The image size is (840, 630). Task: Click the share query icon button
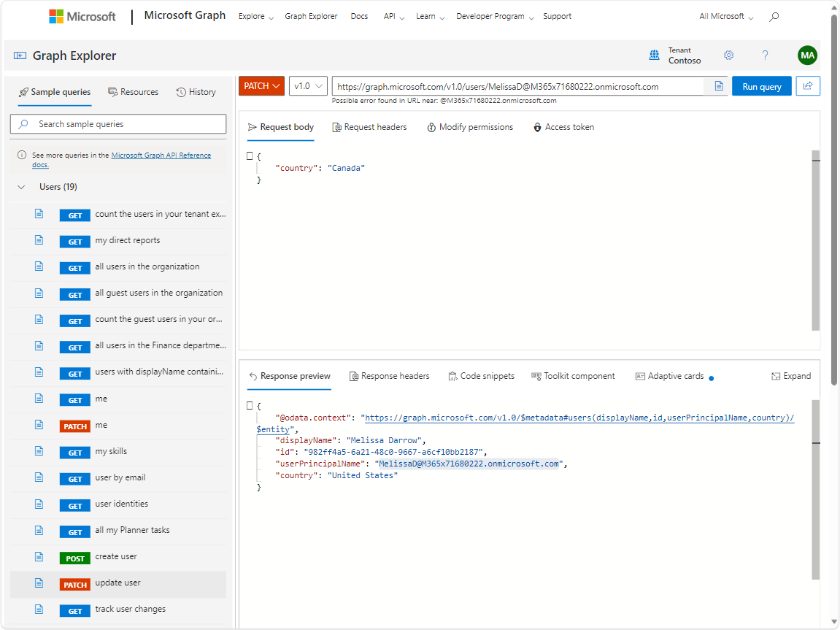click(808, 85)
